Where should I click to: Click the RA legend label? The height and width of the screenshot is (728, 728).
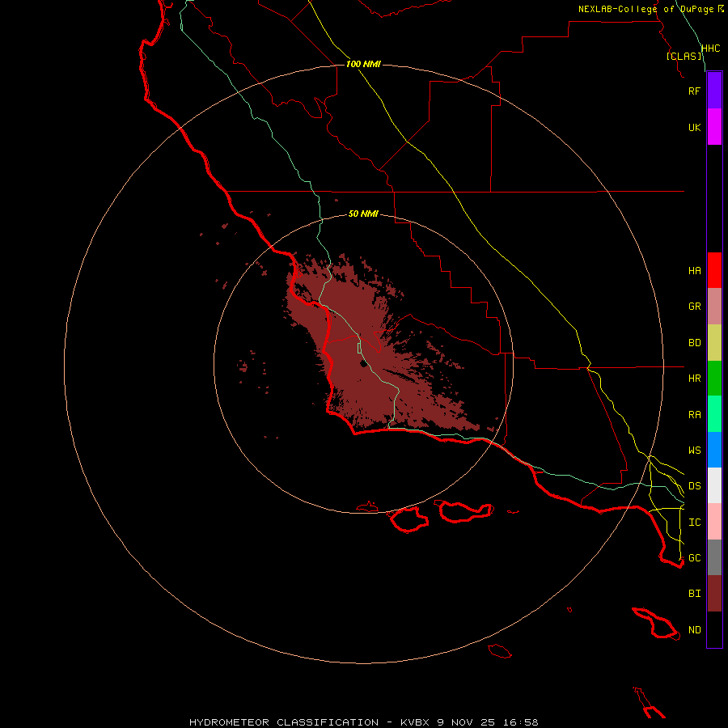(x=694, y=415)
